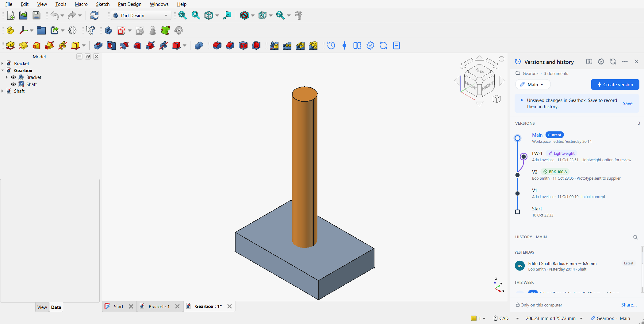
Task: Open the Main branch dropdown
Action: [533, 84]
